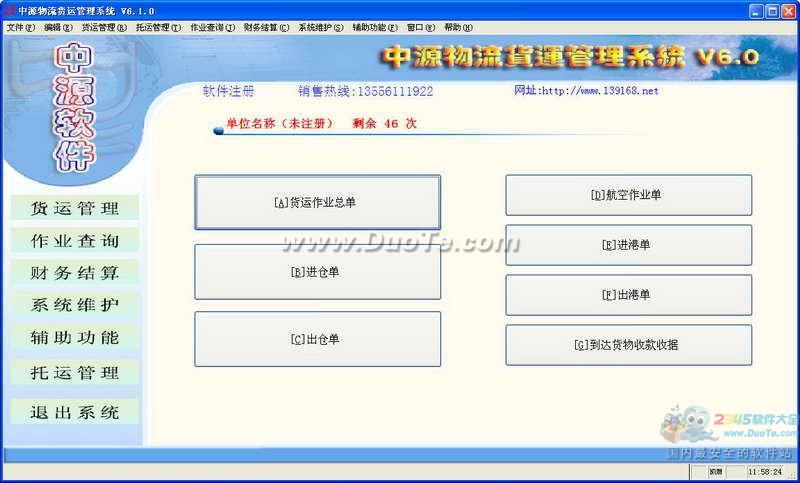Open the 文件 menu
The height and width of the screenshot is (483, 800).
click(20, 28)
